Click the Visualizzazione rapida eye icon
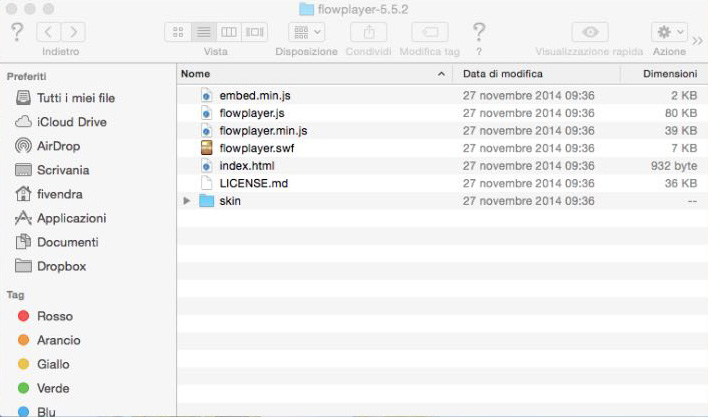Image resolution: width=708 pixels, height=417 pixels. coord(595,32)
